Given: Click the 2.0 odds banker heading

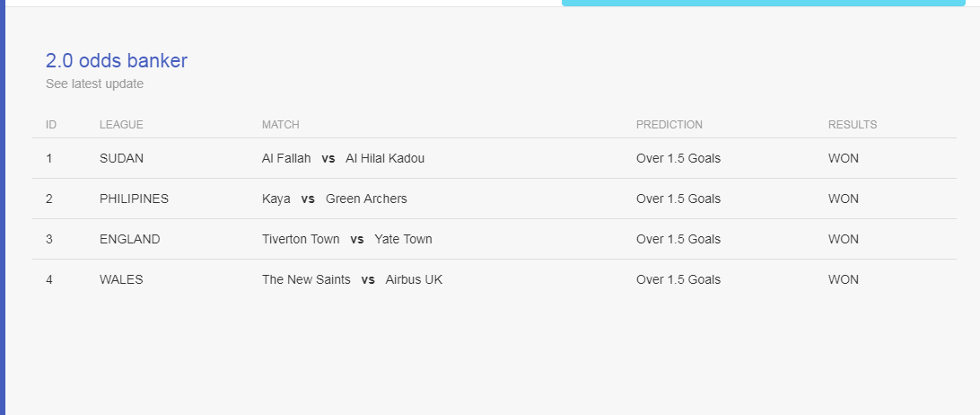Looking at the screenshot, I should (x=117, y=61).
